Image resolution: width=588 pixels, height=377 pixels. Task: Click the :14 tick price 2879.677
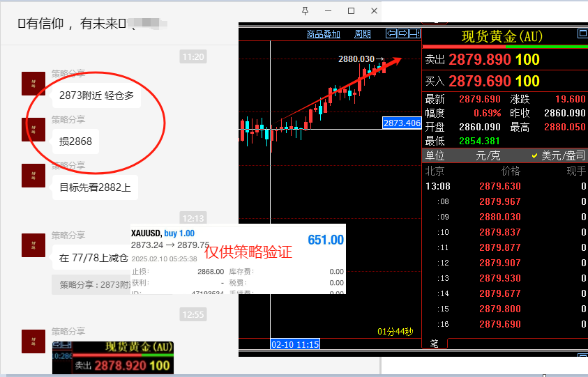[500, 293]
